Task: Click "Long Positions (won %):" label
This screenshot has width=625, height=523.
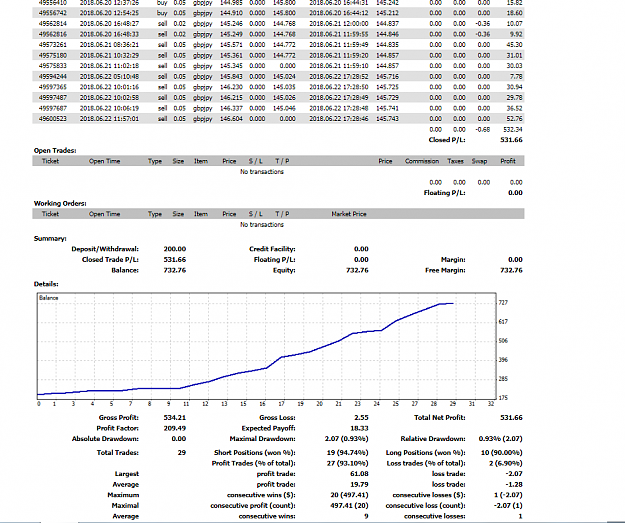Action: 426,453
